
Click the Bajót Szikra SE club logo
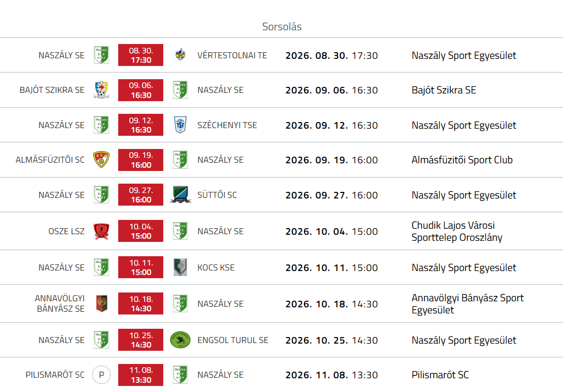102,90
